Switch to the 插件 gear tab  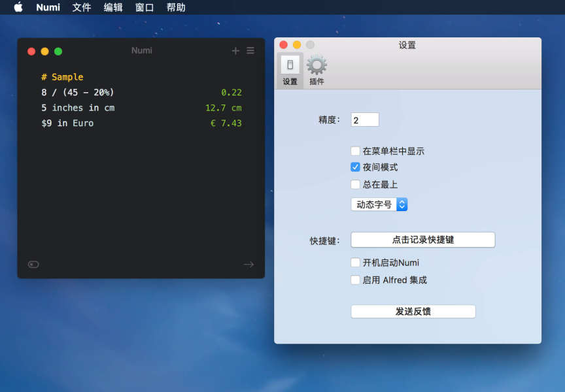[317, 71]
